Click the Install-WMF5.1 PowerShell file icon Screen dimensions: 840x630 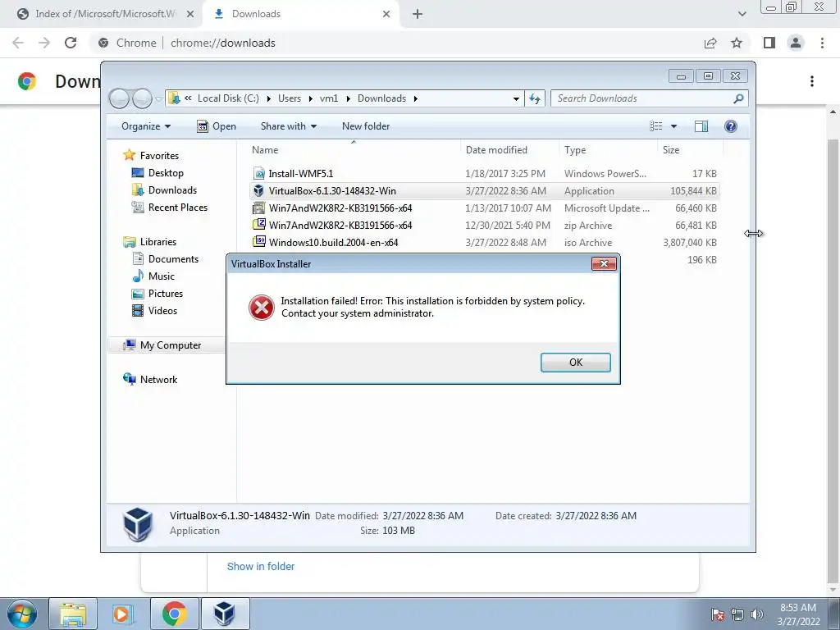tap(259, 174)
